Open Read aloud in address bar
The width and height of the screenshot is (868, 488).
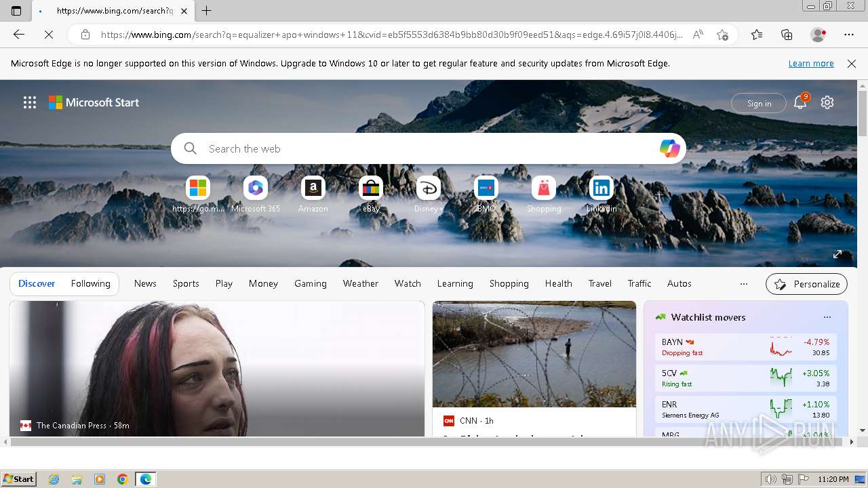click(698, 35)
